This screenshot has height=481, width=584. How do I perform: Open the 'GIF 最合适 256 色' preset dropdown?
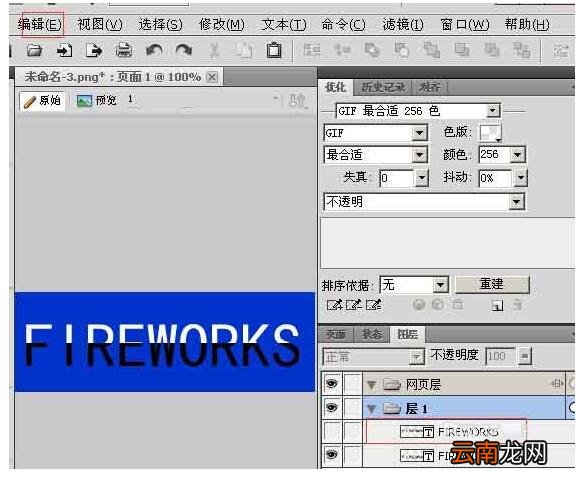coord(492,111)
